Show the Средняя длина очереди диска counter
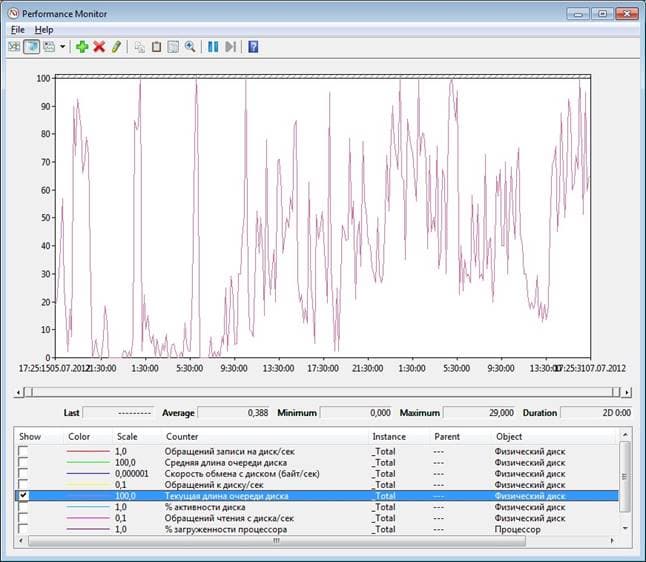Image resolution: width=646 pixels, height=562 pixels. 23,463
